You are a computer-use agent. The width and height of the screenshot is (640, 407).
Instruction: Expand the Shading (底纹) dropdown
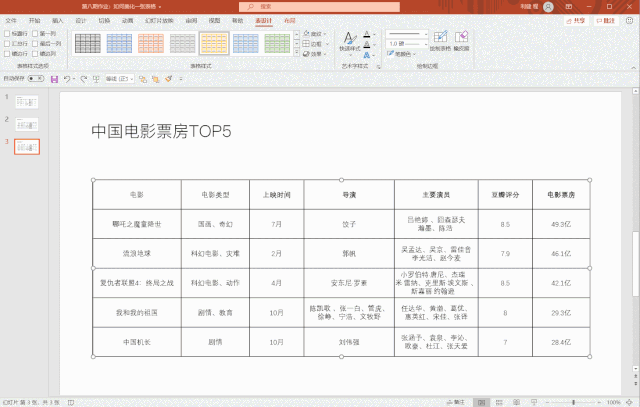pyautogui.click(x=314, y=34)
